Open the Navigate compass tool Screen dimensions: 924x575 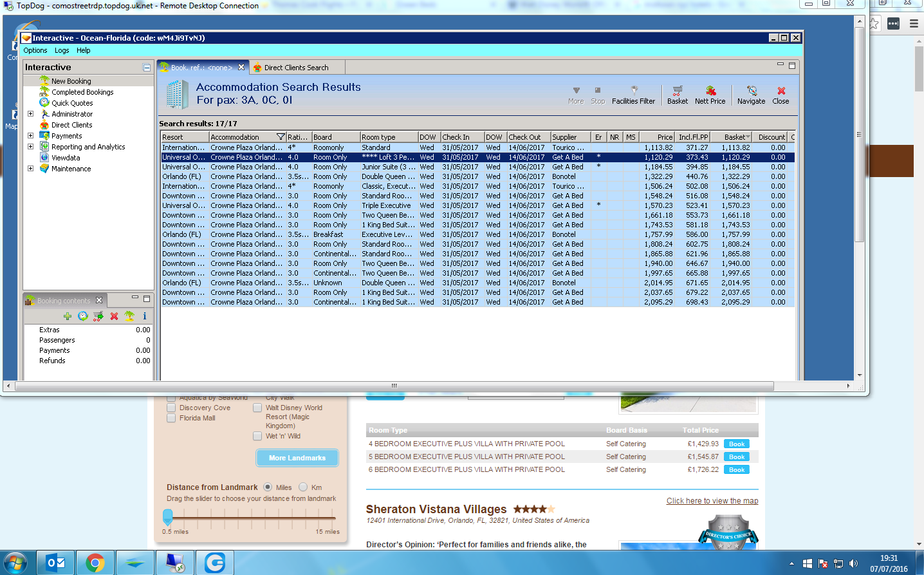752,95
